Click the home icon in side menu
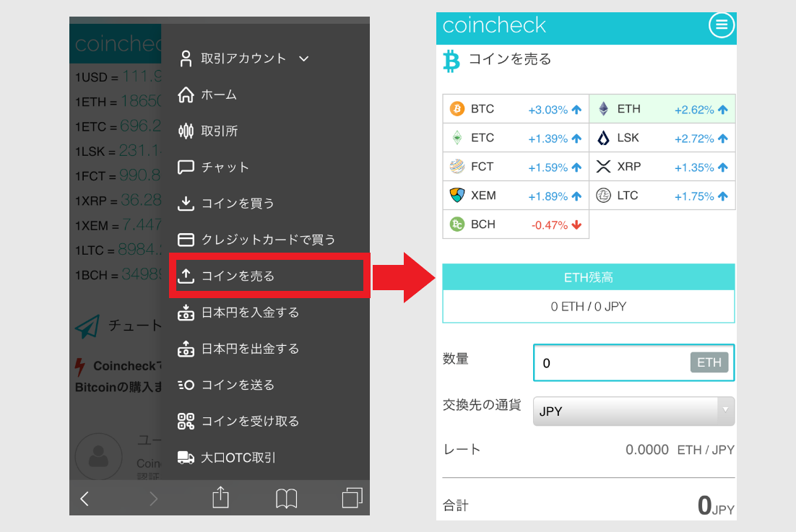796x532 pixels. pyautogui.click(x=186, y=95)
